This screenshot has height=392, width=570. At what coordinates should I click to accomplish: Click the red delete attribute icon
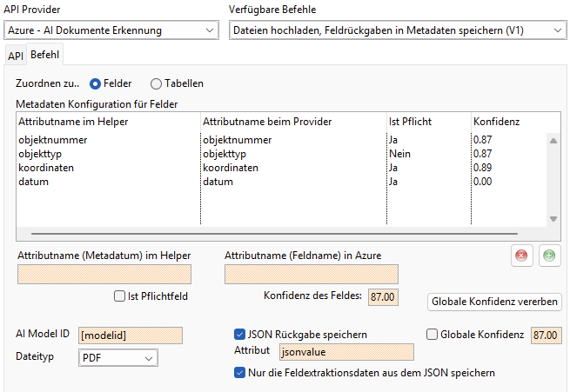click(521, 255)
